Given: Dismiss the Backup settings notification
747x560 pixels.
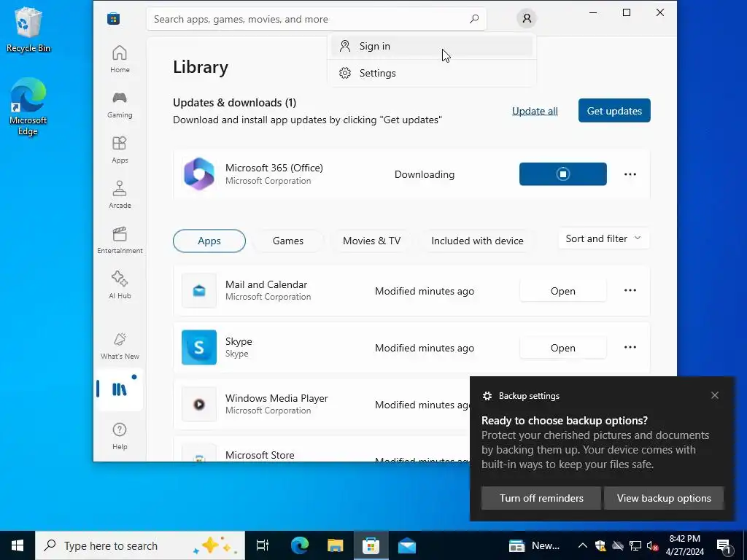Looking at the screenshot, I should (715, 395).
